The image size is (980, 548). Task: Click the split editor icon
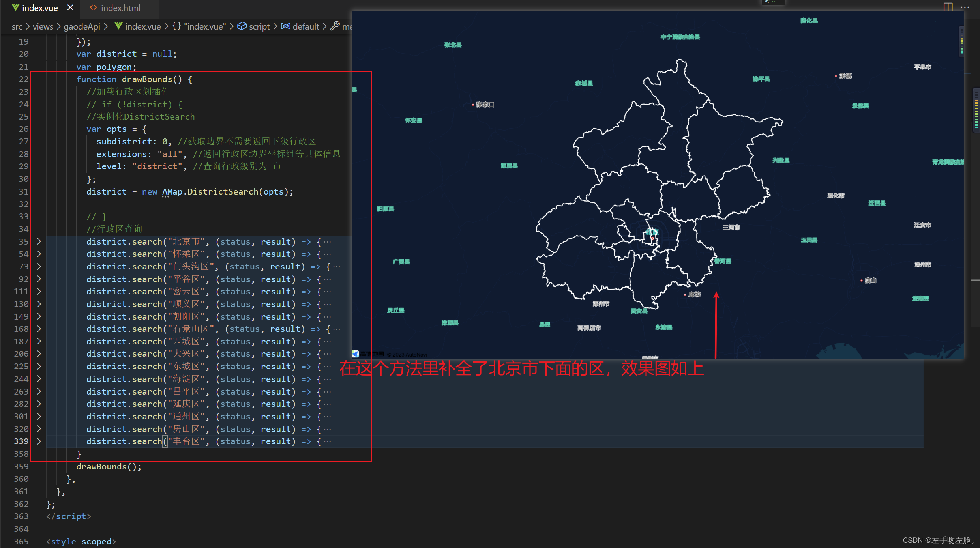click(x=948, y=7)
